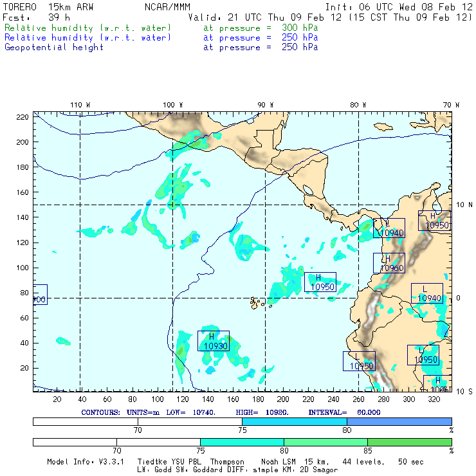Click the 'Noah LSM' scheme label
This screenshot has width=476, height=476.
[x=279, y=462]
